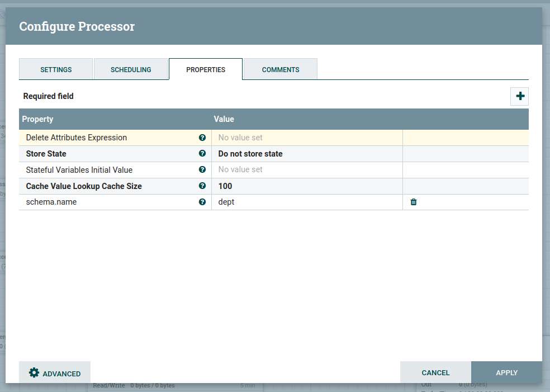Click help icon next to schema.name

202,202
